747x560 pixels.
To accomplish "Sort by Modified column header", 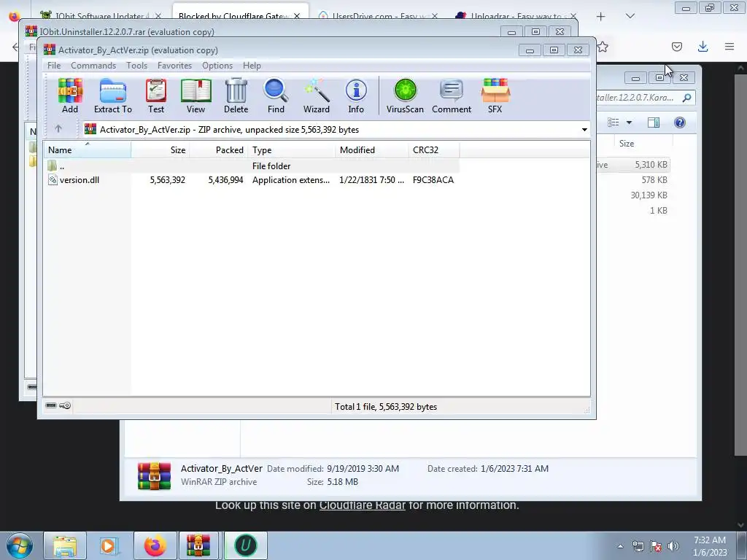I will (x=371, y=149).
